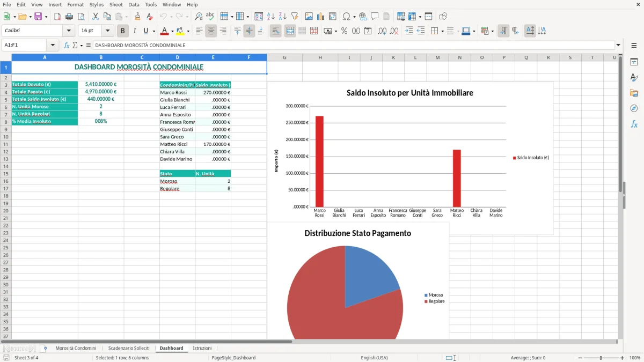Click the Print icon
This screenshot has height=362, width=644.
pos(69,17)
